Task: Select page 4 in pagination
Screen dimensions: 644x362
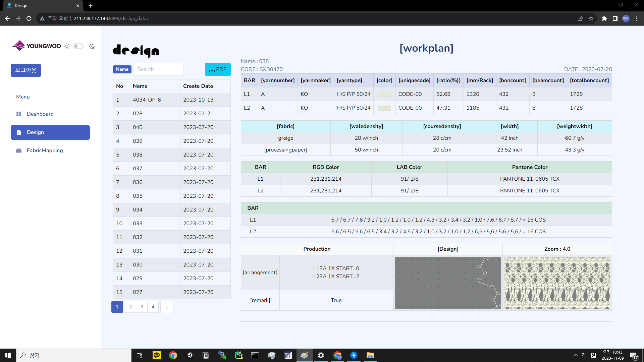Action: pyautogui.click(x=153, y=307)
